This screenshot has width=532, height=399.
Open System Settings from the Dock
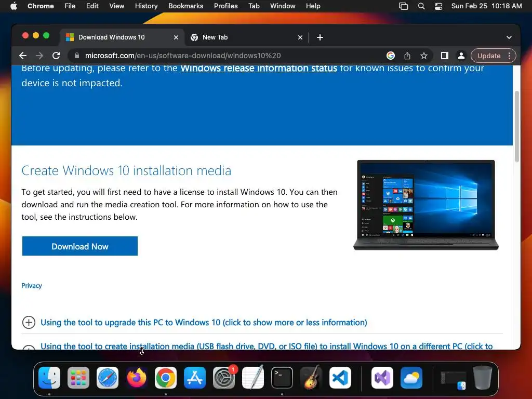[224, 378]
